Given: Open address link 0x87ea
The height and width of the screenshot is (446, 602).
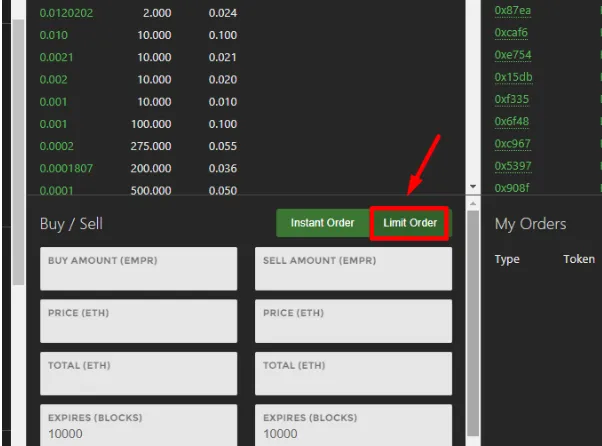Looking at the screenshot, I should [x=513, y=10].
